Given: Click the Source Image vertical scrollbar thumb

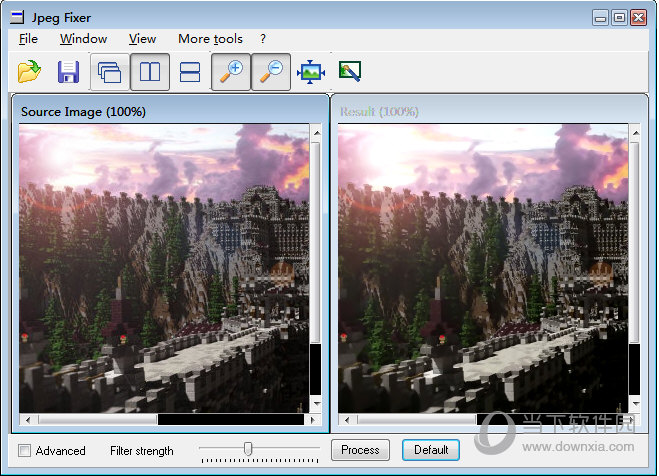Looking at the screenshot, I should [x=317, y=243].
